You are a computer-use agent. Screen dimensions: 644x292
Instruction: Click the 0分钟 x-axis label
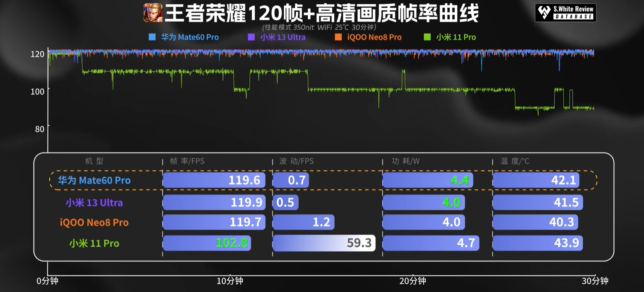click(x=47, y=281)
